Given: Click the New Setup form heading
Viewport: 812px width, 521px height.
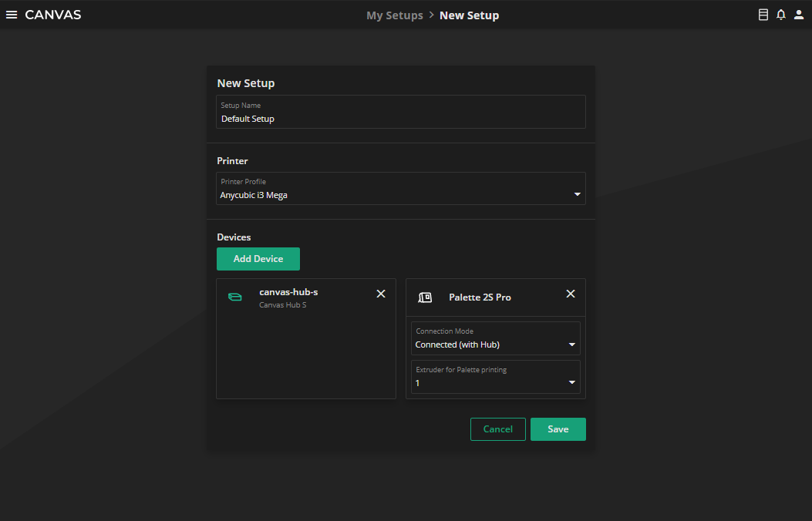Looking at the screenshot, I should (x=245, y=83).
